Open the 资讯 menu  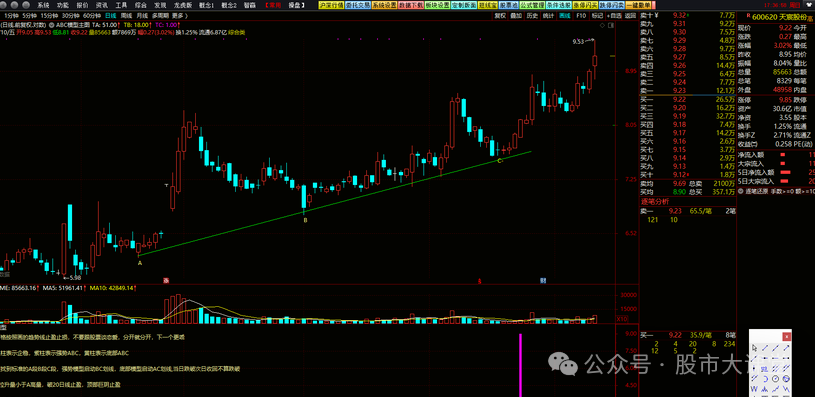point(101,5)
